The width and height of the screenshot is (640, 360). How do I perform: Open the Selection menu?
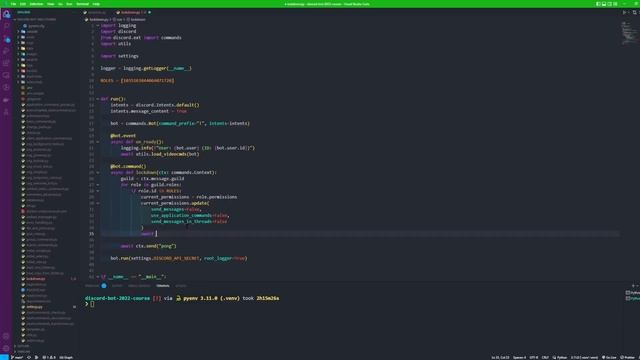36,4
